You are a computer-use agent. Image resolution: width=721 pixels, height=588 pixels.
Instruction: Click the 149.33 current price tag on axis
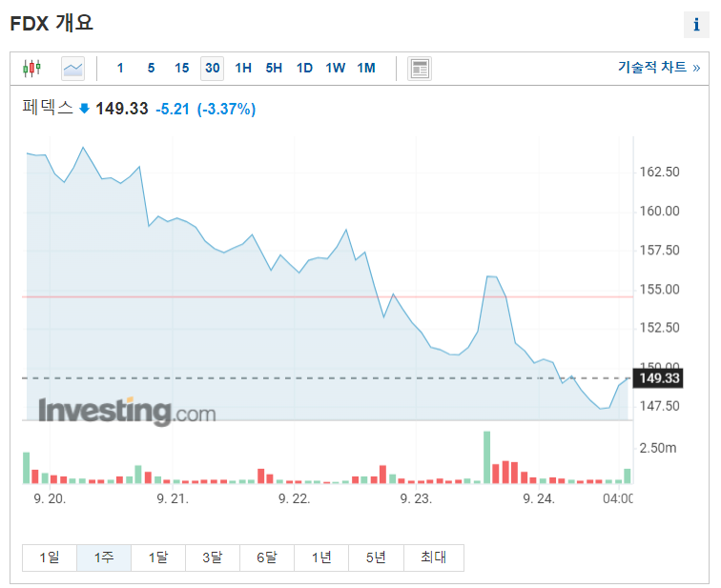658,378
